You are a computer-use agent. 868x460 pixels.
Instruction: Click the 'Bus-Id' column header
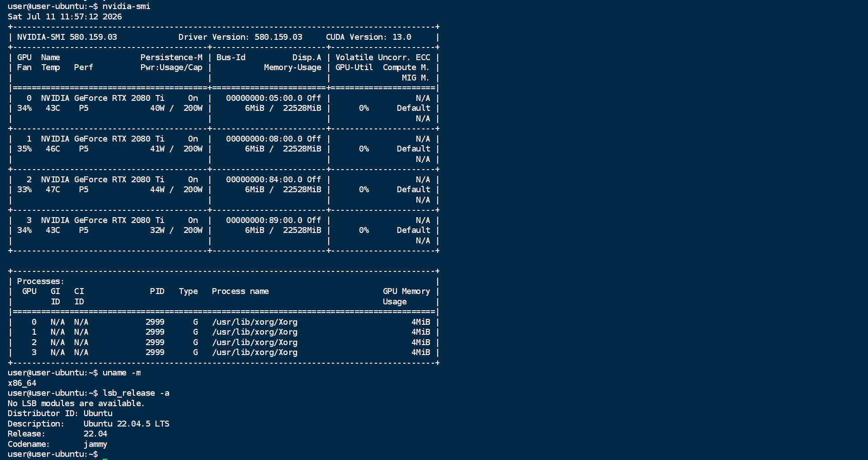[231, 57]
